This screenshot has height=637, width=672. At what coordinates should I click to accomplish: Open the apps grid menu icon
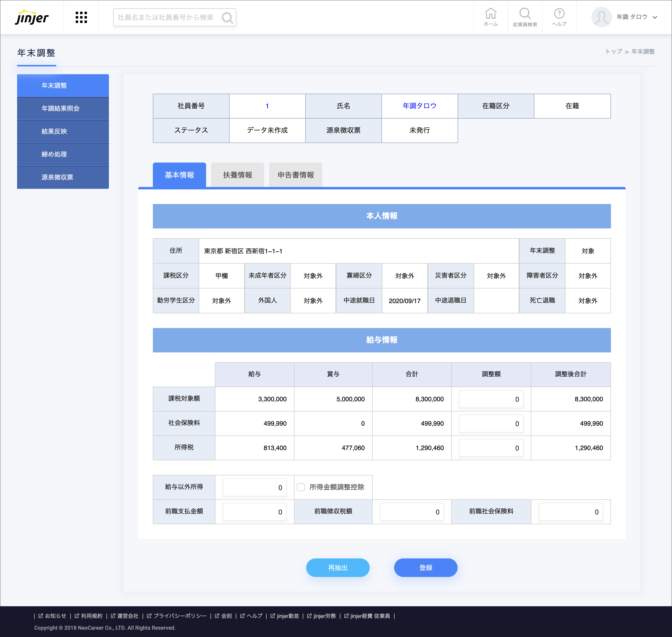(81, 17)
